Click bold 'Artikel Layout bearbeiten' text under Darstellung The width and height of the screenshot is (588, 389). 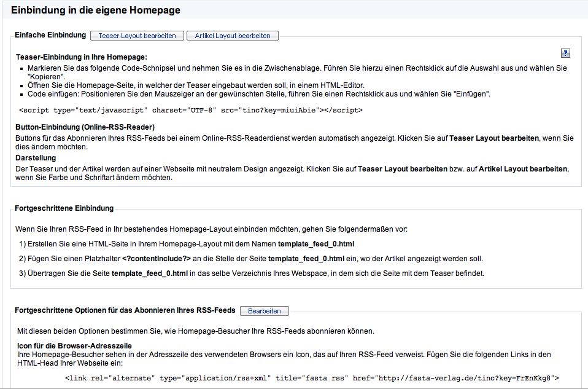tap(523, 168)
